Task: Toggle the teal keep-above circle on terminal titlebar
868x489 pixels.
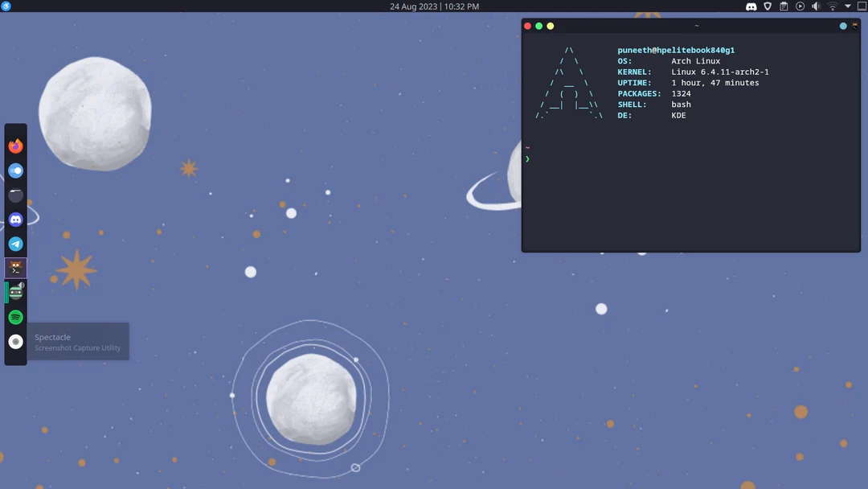Action: click(x=843, y=25)
